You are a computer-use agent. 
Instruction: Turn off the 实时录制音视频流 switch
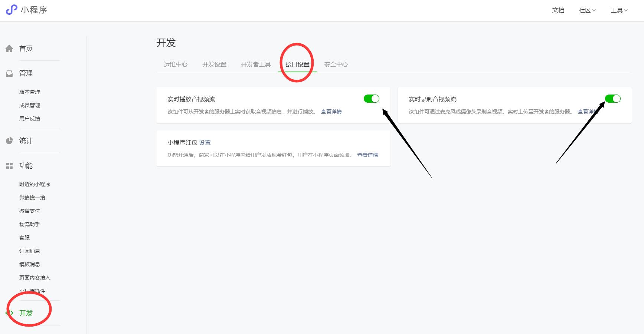(613, 99)
